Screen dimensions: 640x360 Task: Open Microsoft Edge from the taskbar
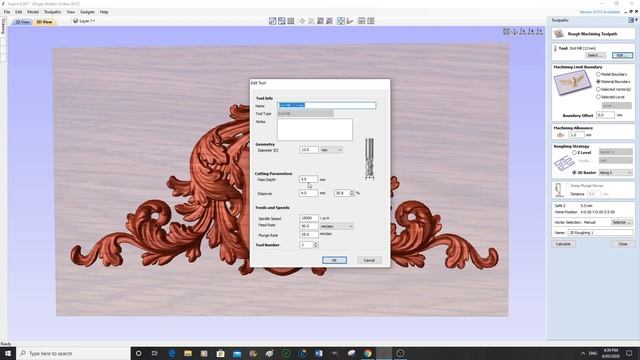[171, 353]
